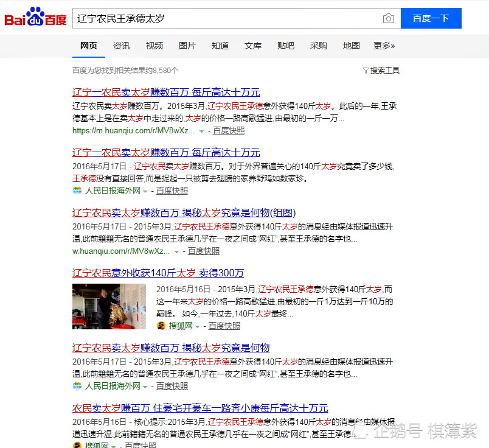Image resolution: width=489 pixels, height=448 pixels.
Task: Click 人民日报海外网 icon in fifth result
Action: click(x=77, y=386)
